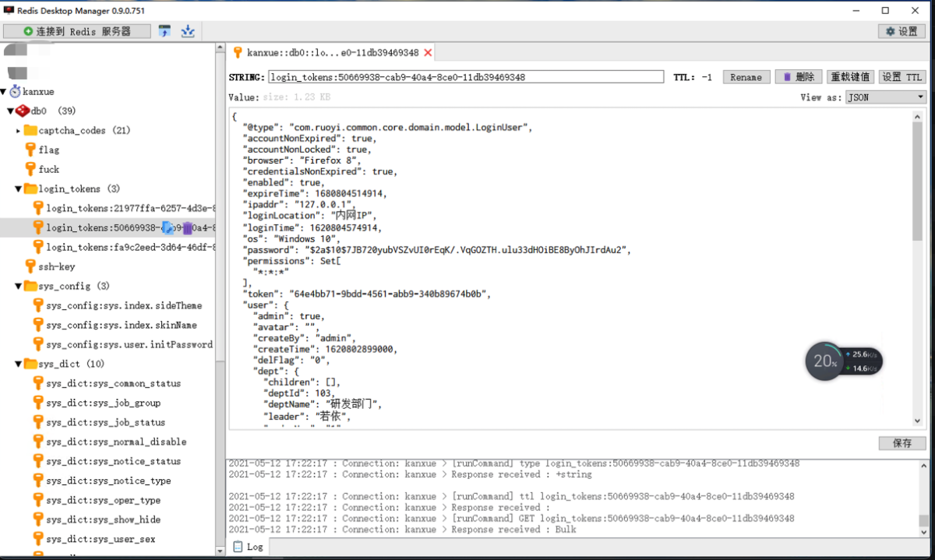
Task: Click key icon of sys_dict:sys_job_group
Action: 38,403
